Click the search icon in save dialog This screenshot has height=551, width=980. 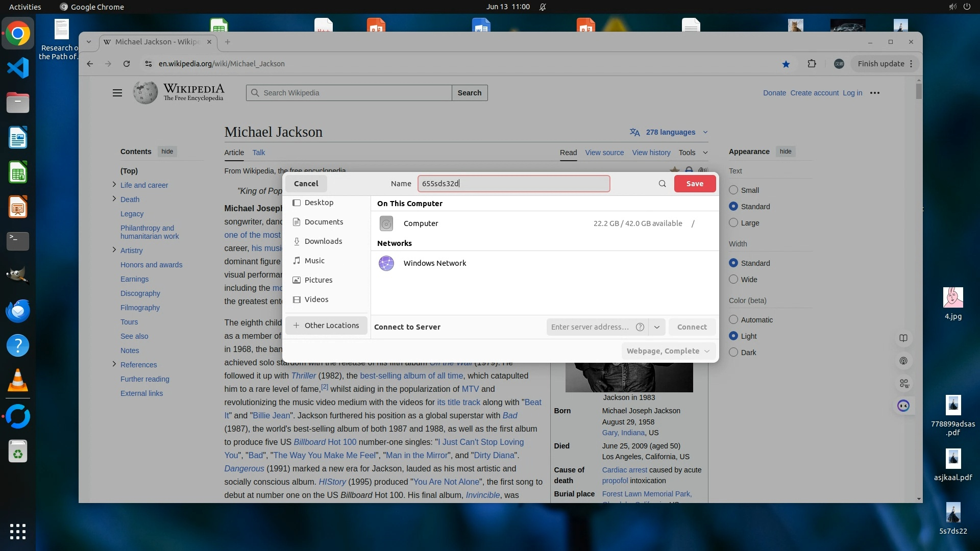(662, 184)
